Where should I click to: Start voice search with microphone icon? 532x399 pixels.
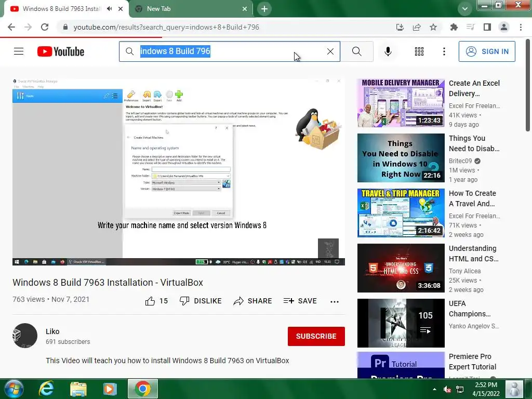click(x=388, y=51)
